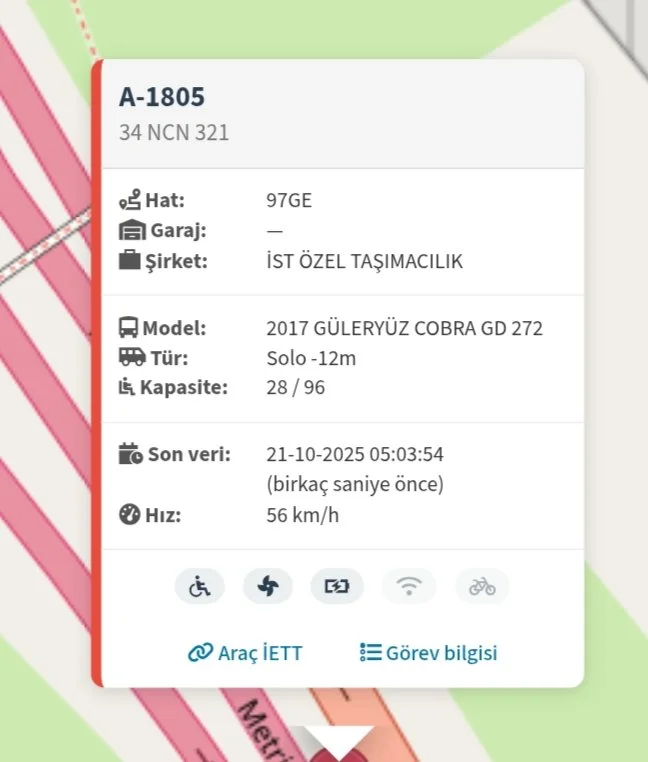Click the USB charging battery icon
Screen dimensions: 648x762
(x=337, y=586)
